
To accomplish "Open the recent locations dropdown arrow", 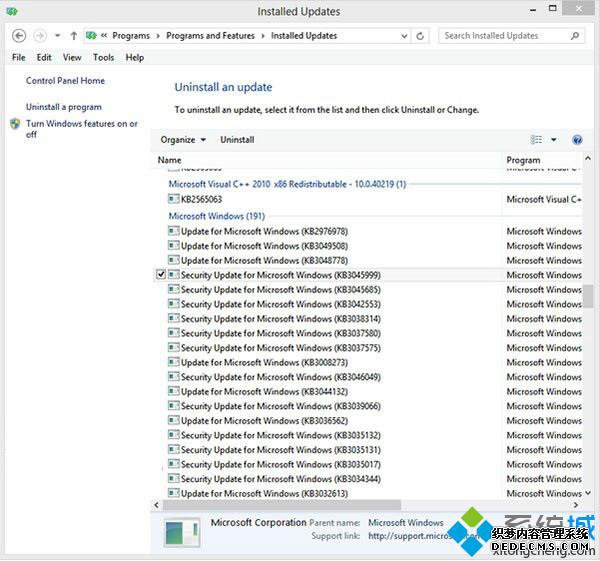I will [57, 36].
